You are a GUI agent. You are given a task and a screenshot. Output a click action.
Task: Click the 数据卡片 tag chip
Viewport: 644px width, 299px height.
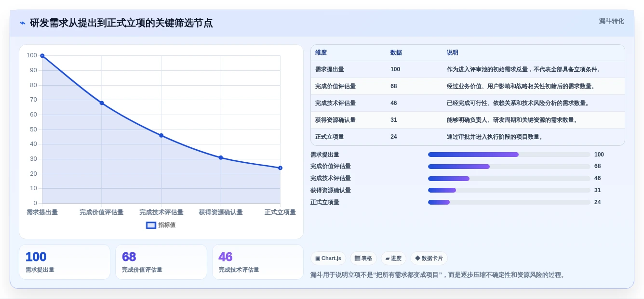click(x=429, y=258)
